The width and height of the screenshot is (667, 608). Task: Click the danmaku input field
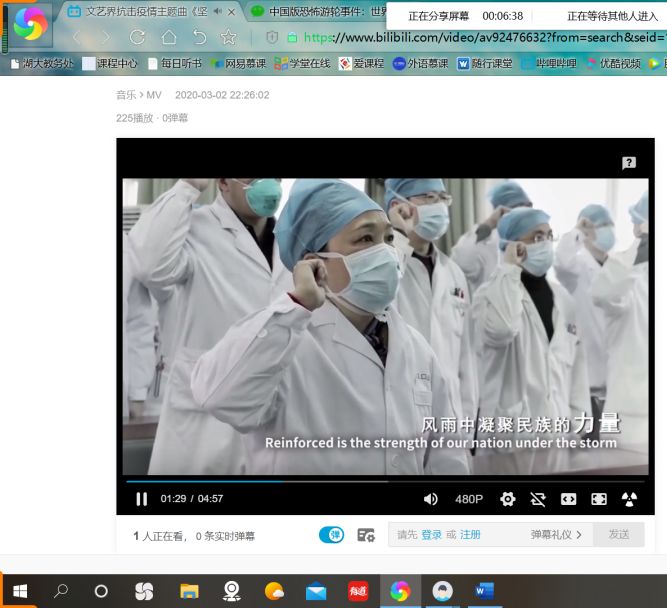tap(490, 534)
